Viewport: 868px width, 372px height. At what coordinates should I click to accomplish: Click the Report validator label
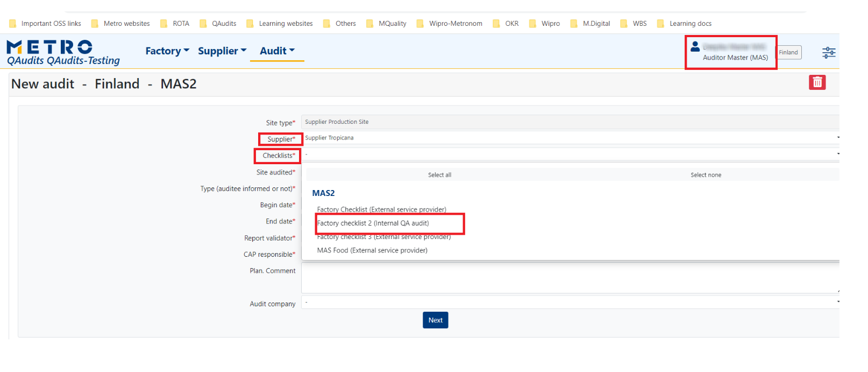pos(269,238)
